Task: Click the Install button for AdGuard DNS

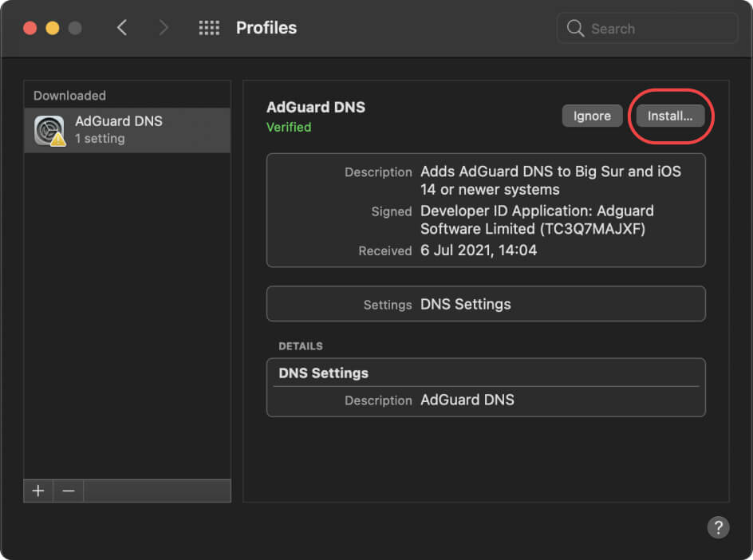Action: click(x=670, y=116)
